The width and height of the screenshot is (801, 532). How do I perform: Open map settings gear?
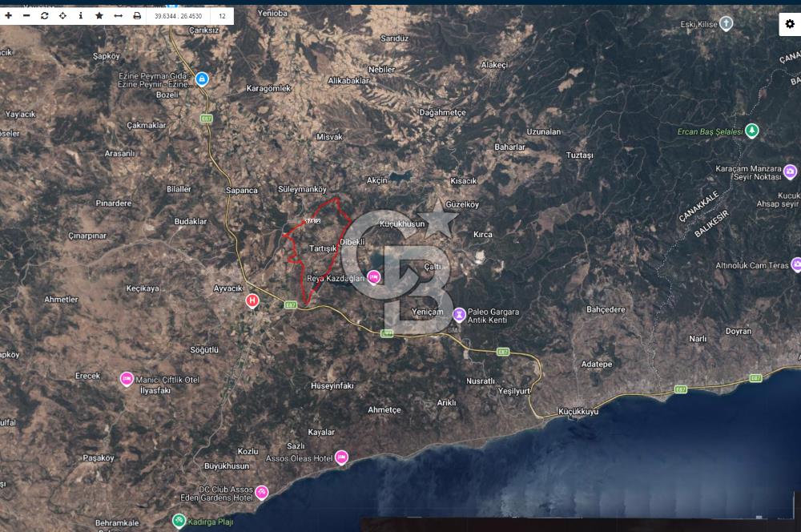coord(790,23)
